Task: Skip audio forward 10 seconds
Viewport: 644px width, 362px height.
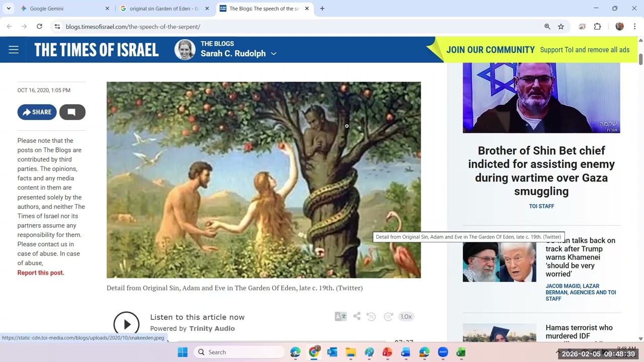Action: (x=388, y=316)
